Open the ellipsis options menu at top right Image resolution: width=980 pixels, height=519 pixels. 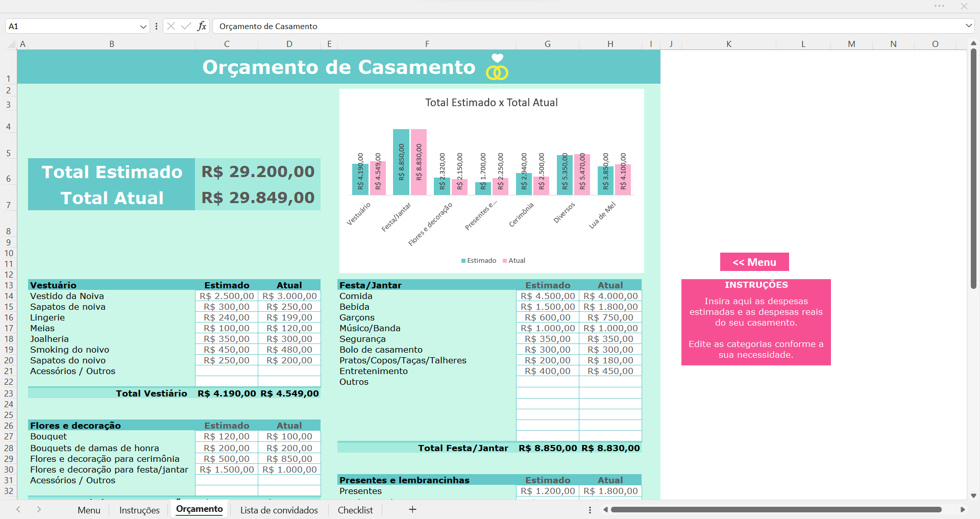(x=939, y=6)
